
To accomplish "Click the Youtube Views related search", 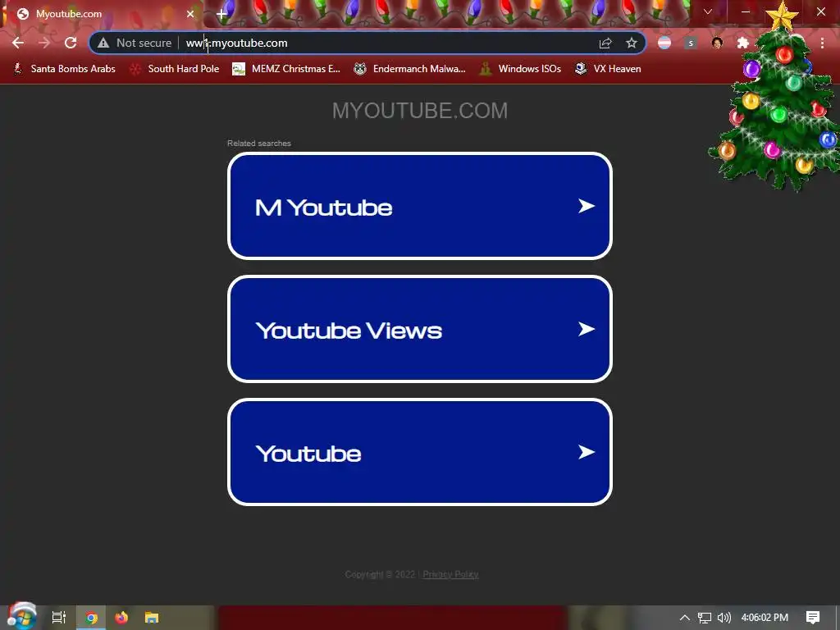I will click(419, 329).
